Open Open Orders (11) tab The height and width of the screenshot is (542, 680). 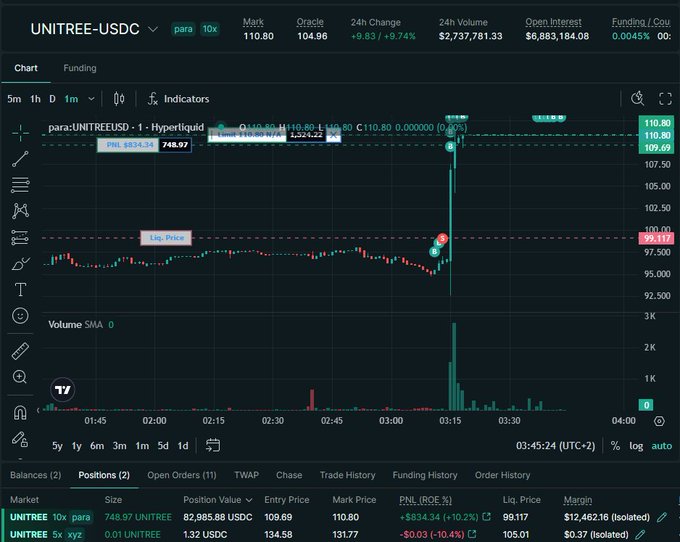(x=182, y=475)
